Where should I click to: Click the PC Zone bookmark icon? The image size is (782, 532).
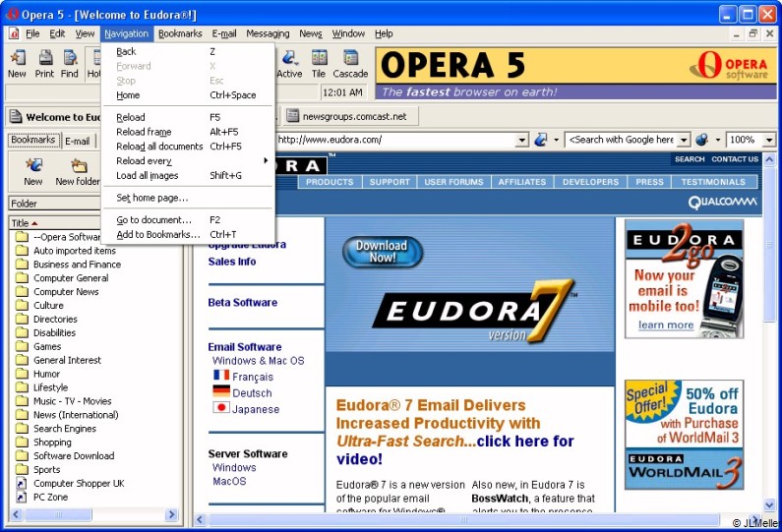22,498
